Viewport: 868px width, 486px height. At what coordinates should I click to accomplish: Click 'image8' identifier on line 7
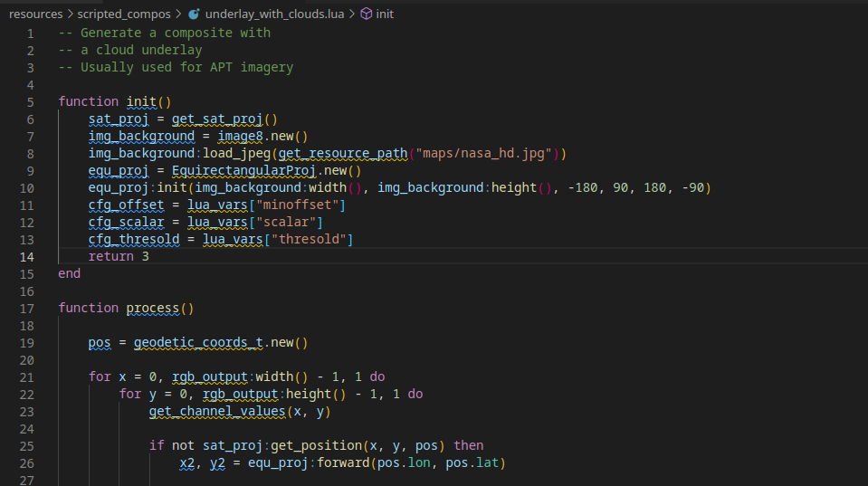click(x=240, y=136)
